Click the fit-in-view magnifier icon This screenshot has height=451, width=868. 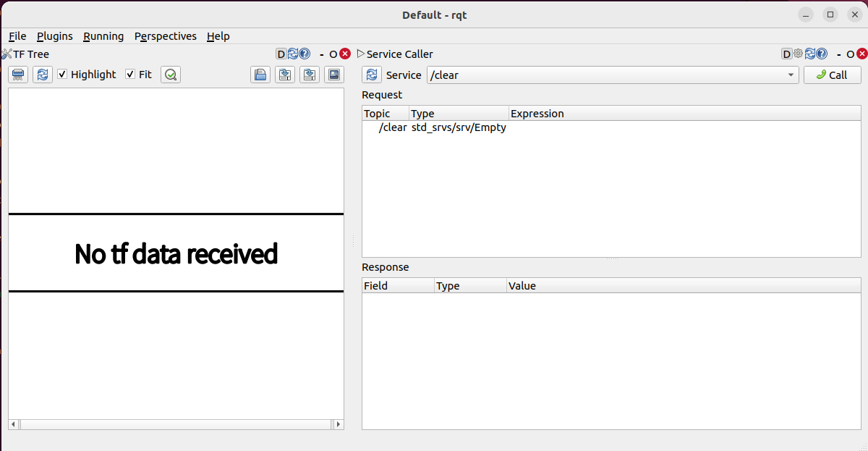point(171,75)
